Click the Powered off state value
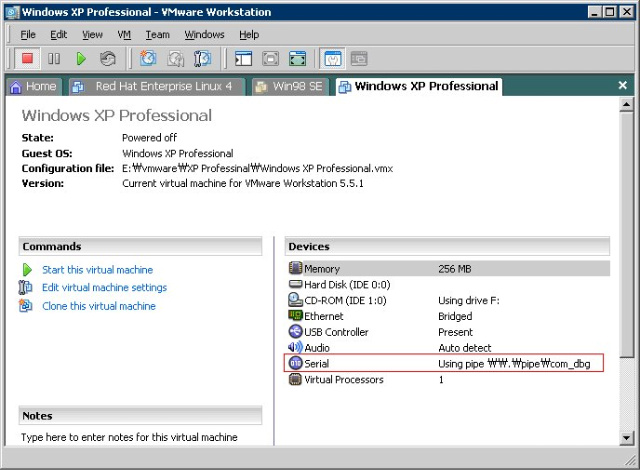 [149, 137]
